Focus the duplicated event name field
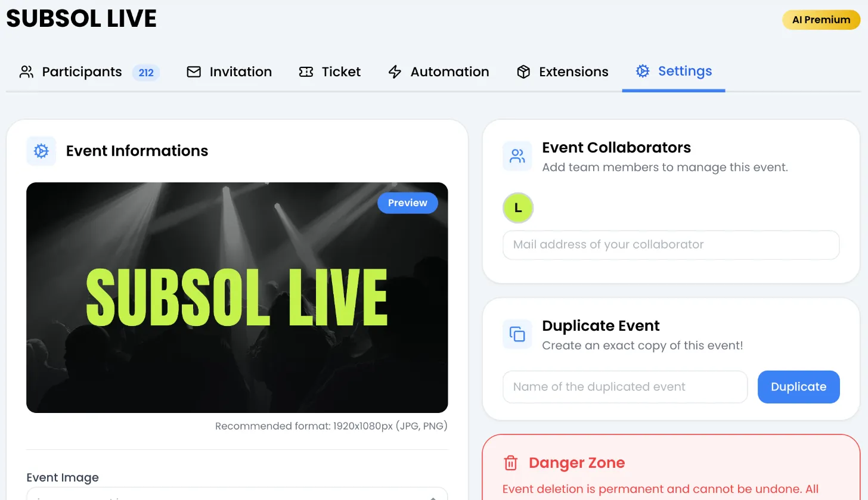The image size is (868, 500). tap(625, 387)
